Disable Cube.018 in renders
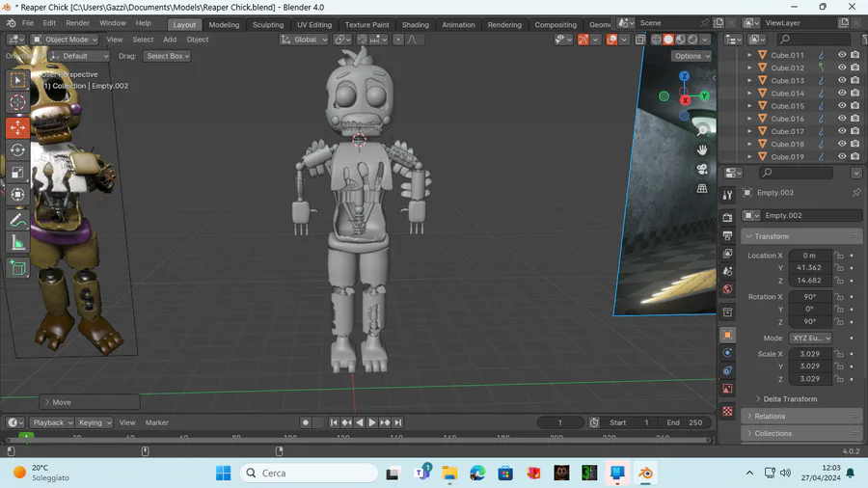This screenshot has height=488, width=868. click(x=855, y=144)
